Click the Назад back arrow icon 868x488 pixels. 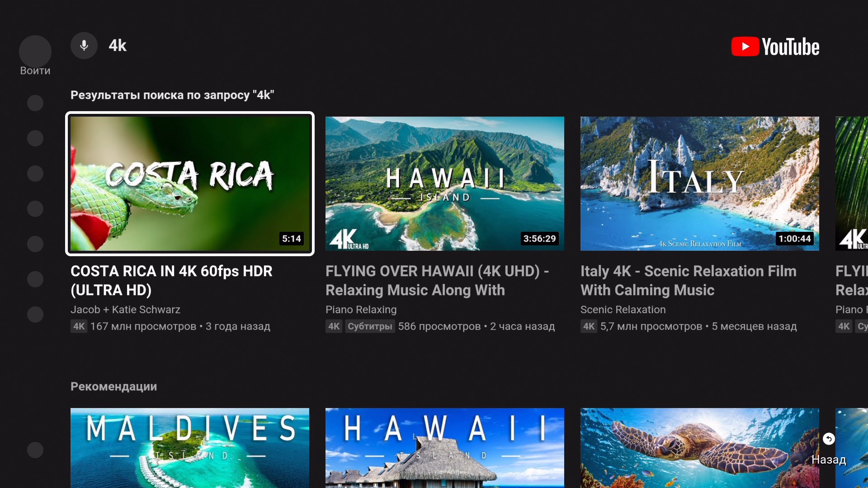coord(828,439)
